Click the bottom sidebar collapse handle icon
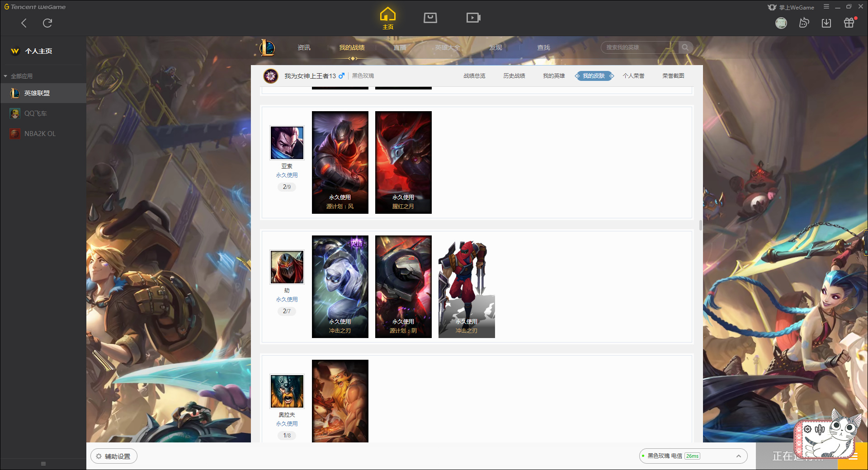The width and height of the screenshot is (868, 470). click(43, 464)
